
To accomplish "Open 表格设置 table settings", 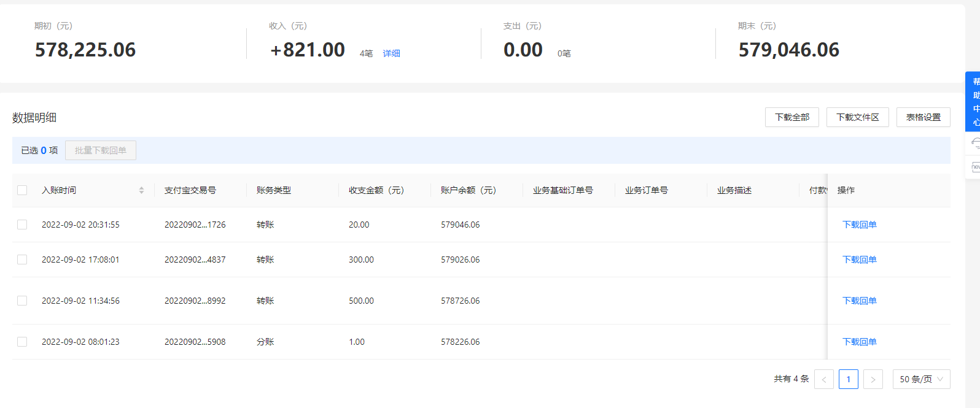I will coord(923,117).
